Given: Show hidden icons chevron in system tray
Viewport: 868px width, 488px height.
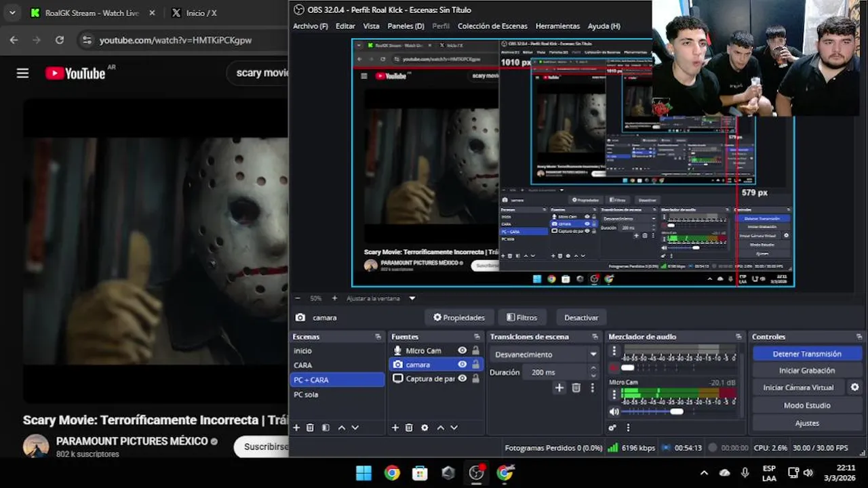Looking at the screenshot, I should coord(704,472).
